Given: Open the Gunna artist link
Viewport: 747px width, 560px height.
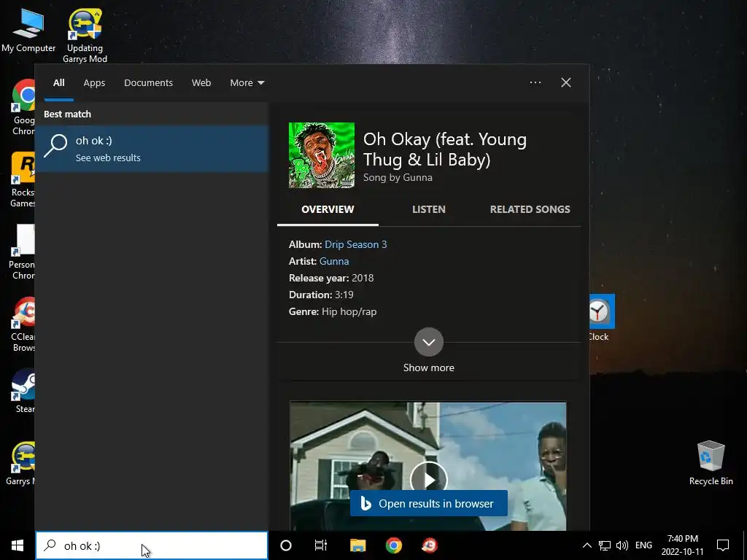Looking at the screenshot, I should point(334,262).
